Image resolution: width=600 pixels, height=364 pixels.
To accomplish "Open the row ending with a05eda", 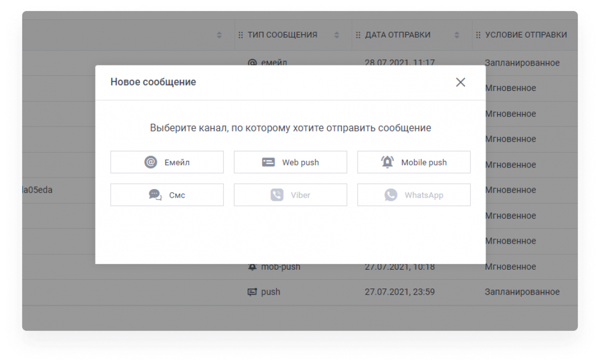I will pyautogui.click(x=38, y=190).
